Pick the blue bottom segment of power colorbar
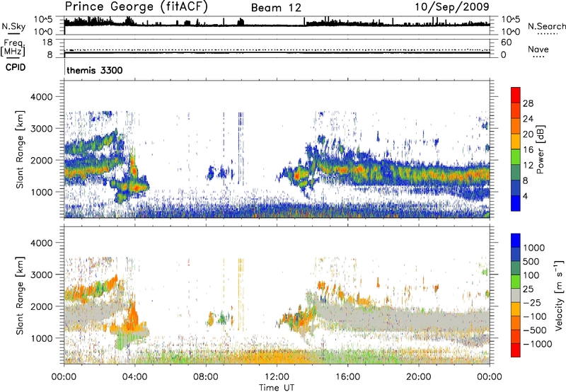566x392 pixels. click(x=516, y=203)
